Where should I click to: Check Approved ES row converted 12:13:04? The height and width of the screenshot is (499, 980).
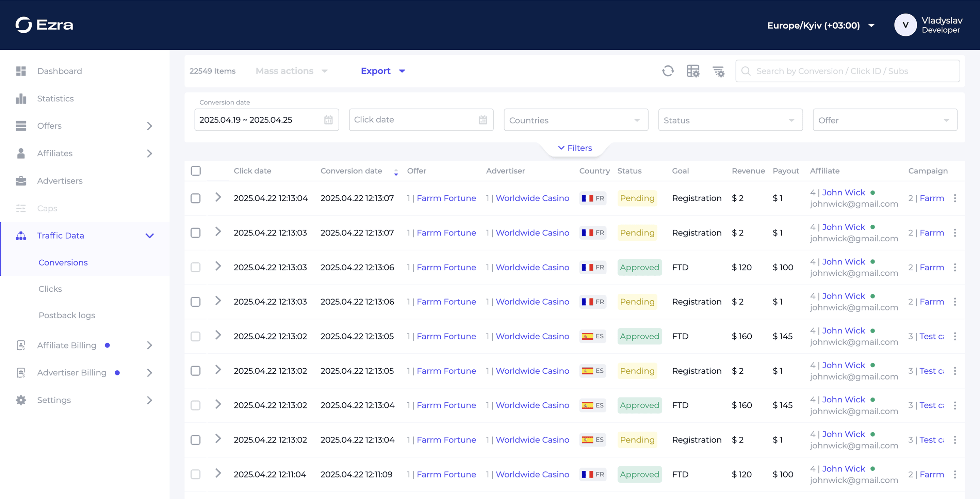pyautogui.click(x=196, y=405)
